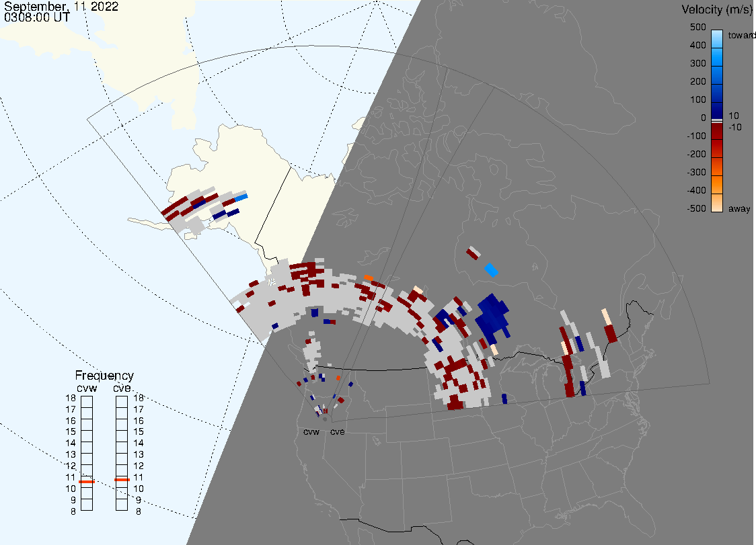Click the "cvw" header in Frequency legend
Screen dimensions: 756x545
(x=87, y=388)
